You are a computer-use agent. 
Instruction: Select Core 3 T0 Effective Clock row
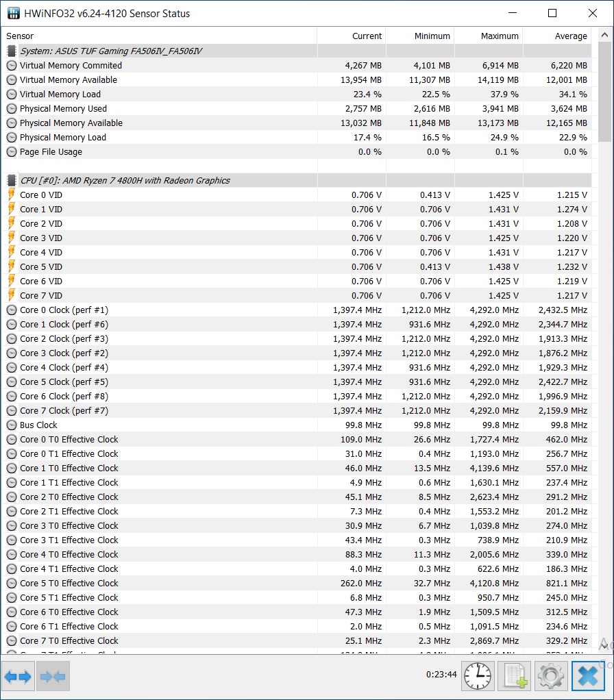click(x=298, y=526)
